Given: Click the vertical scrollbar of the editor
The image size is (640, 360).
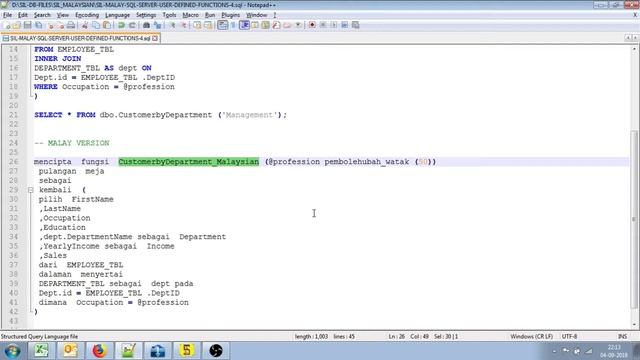Looking at the screenshot, I should [634, 220].
